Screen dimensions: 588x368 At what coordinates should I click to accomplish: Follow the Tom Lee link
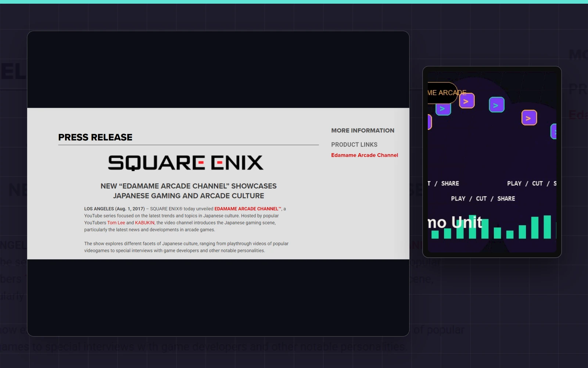coord(116,223)
